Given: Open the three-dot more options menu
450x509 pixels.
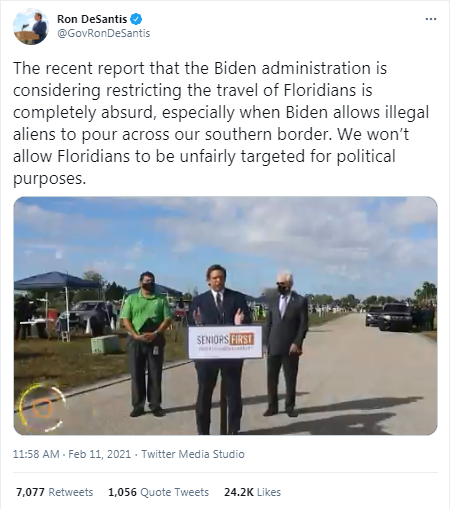Looking at the screenshot, I should (431, 19).
